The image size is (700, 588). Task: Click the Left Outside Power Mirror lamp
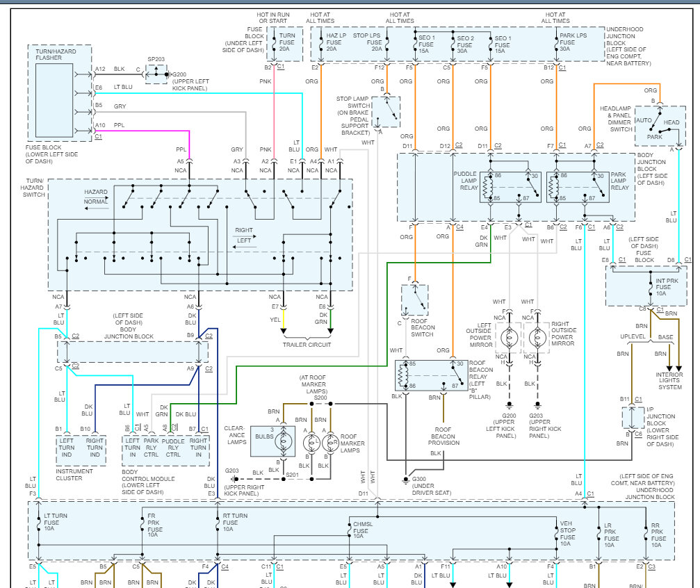(507, 338)
